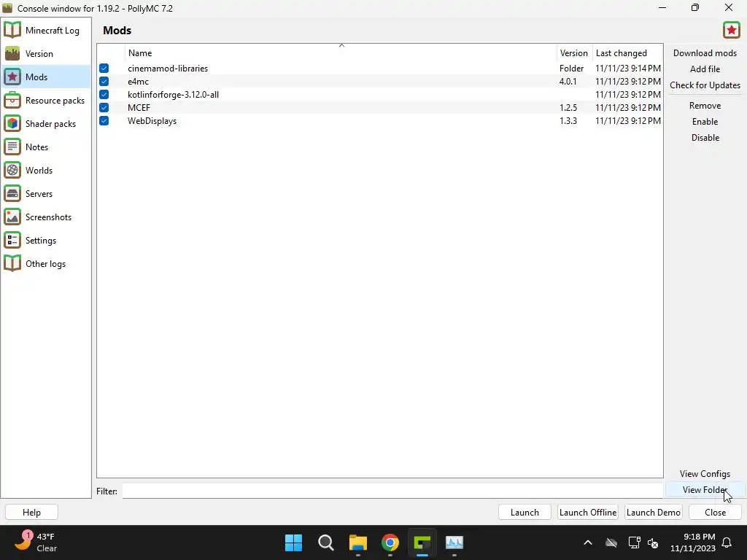
Task: Open the notifications bell icon
Action: coord(727,542)
